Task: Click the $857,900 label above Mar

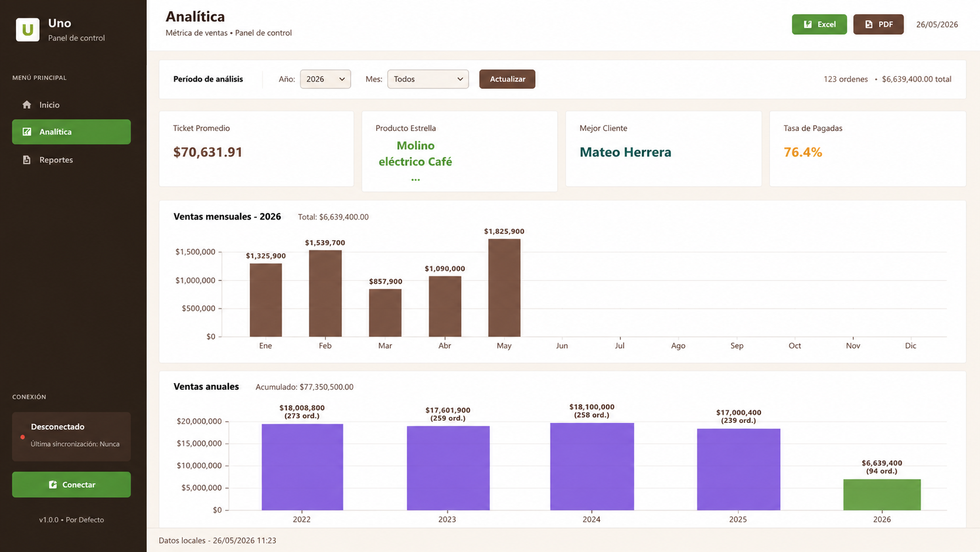Action: [x=385, y=282]
